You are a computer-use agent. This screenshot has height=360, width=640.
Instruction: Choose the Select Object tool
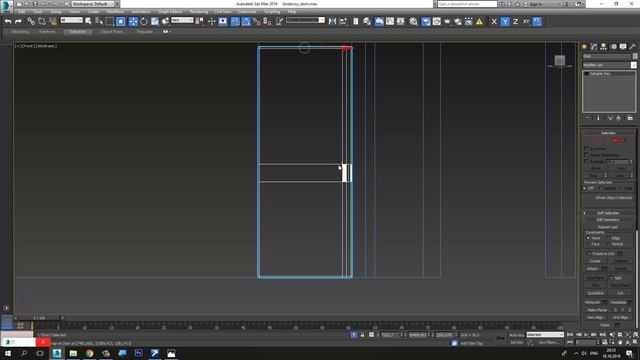point(88,21)
